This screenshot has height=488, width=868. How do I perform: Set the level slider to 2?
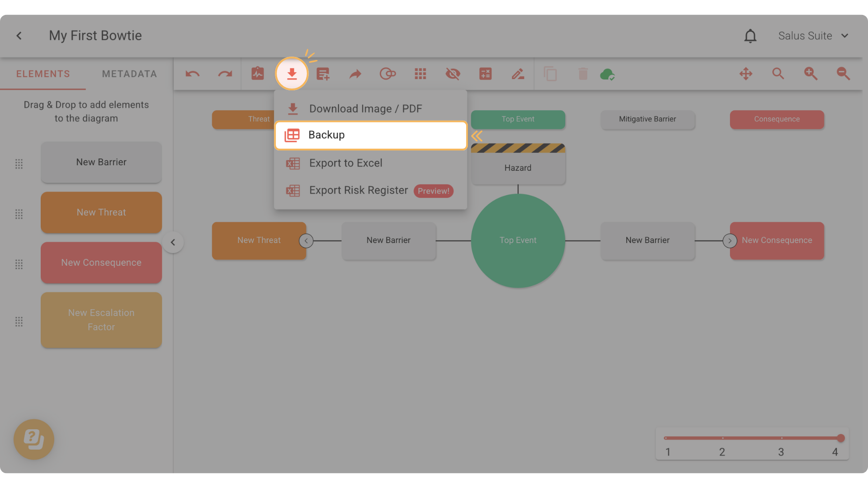(x=722, y=438)
